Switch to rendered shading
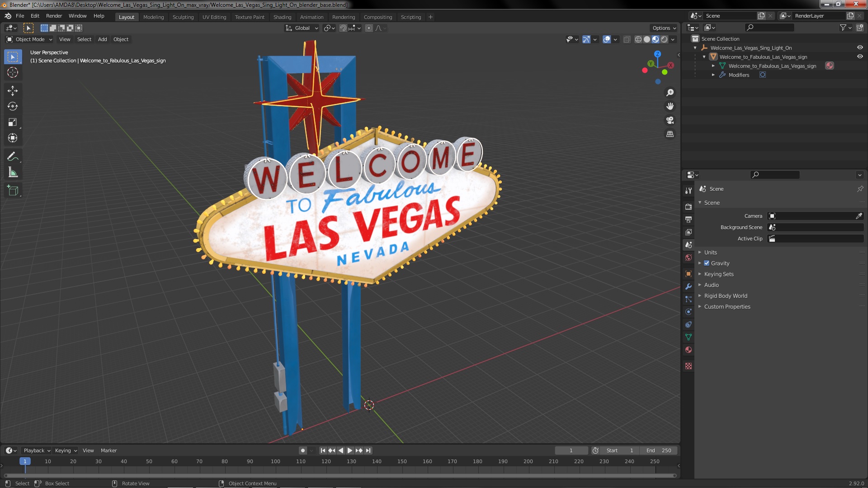 (664, 39)
